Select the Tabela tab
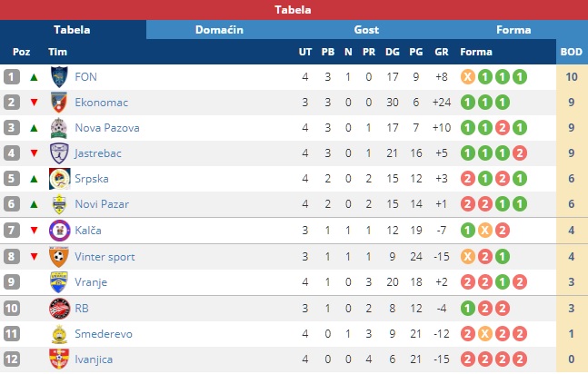Image resolution: width=588 pixels, height=374 pixels. [72, 30]
